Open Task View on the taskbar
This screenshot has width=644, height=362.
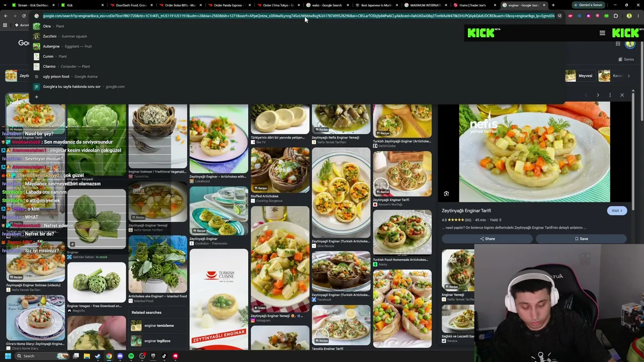click(76, 356)
